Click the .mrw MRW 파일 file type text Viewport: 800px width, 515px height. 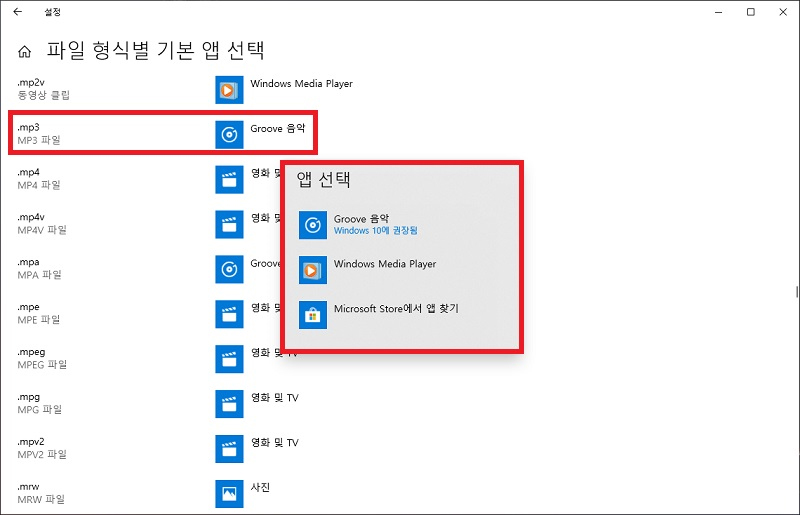coord(41,493)
